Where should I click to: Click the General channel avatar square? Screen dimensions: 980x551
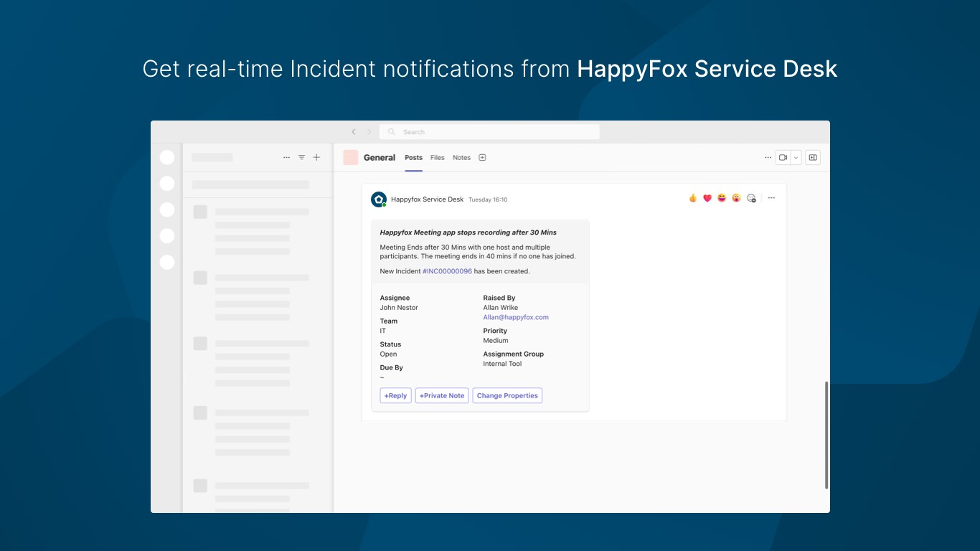click(x=351, y=158)
